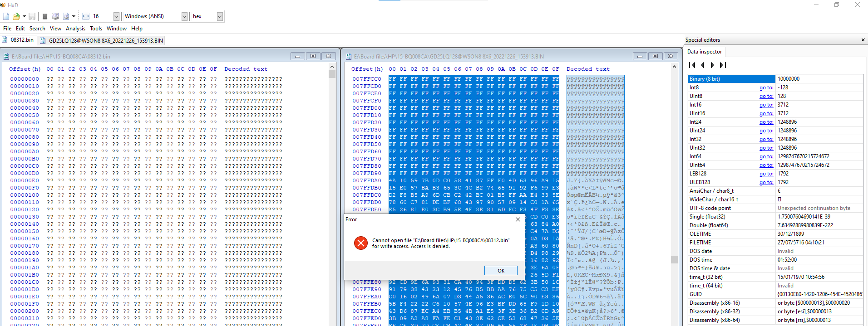The image size is (868, 326).
Task: Select the FILETIME row
Action: (x=775, y=243)
